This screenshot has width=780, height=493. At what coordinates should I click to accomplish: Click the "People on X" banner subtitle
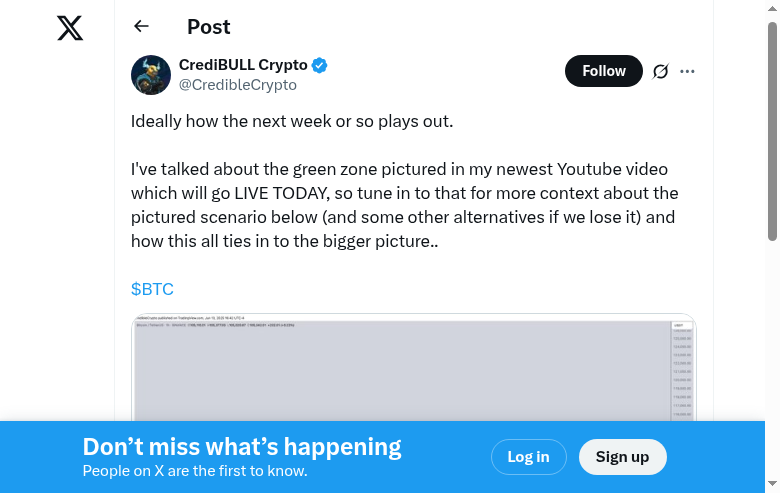(x=194, y=471)
